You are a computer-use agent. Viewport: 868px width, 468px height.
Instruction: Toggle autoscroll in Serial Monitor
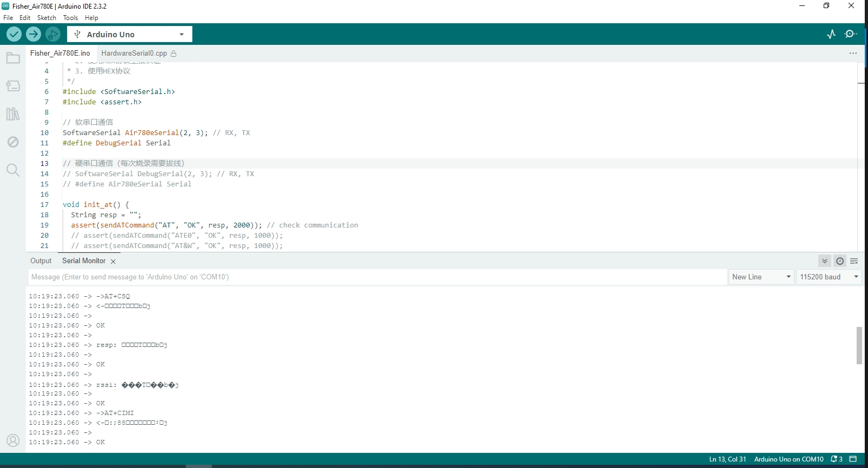[x=825, y=261]
